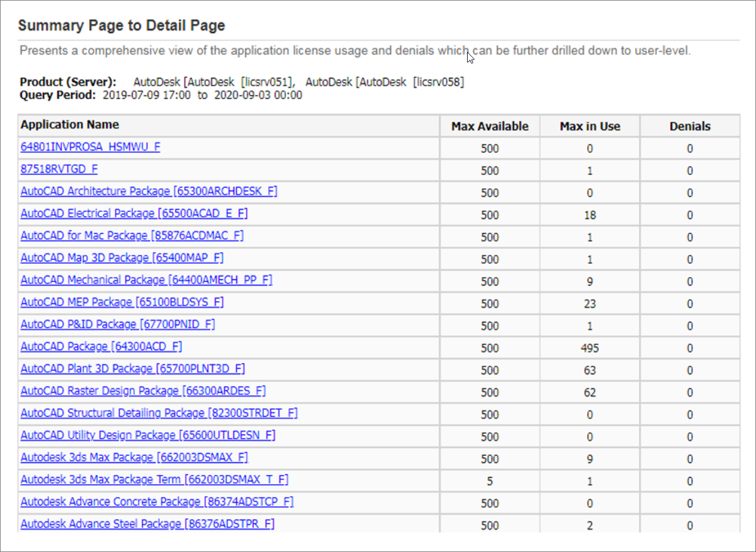Open the 64801INVPROSA_HSMWU_F application link

pos(91,147)
